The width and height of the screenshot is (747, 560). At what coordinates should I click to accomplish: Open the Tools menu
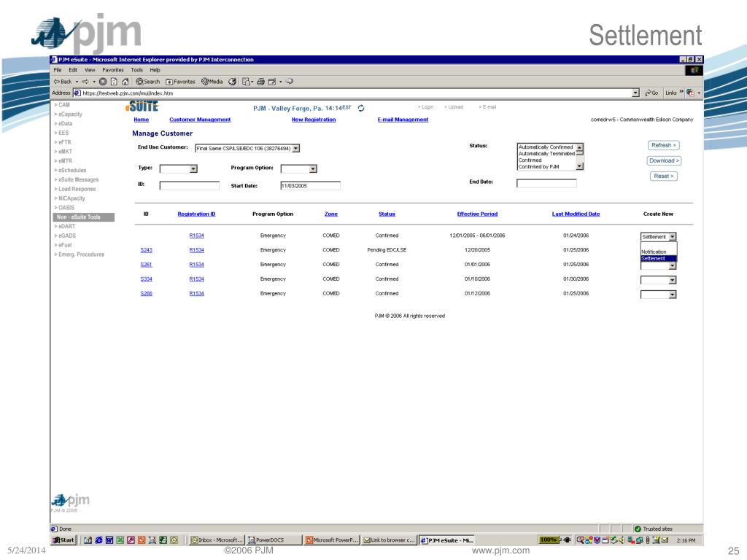click(x=136, y=70)
